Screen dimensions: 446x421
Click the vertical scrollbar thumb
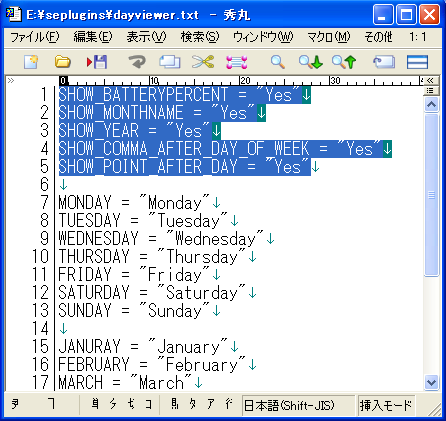(431, 195)
